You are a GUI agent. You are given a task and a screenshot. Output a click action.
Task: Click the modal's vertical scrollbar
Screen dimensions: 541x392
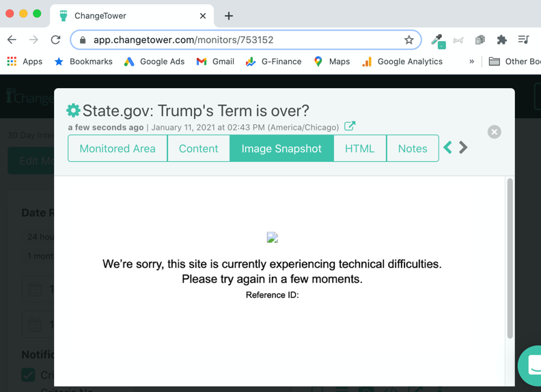510,258
